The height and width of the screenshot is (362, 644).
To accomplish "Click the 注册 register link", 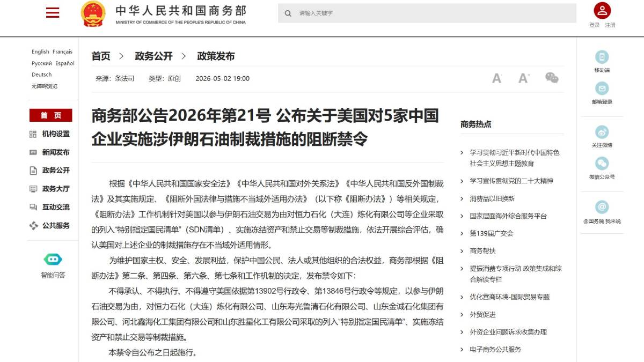I will tap(610, 25).
